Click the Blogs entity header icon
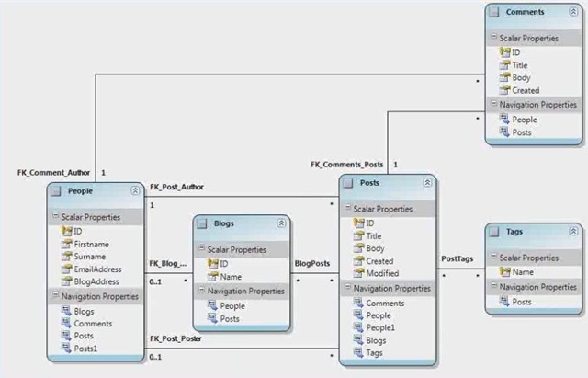This screenshot has width=588, height=378. coord(203,223)
